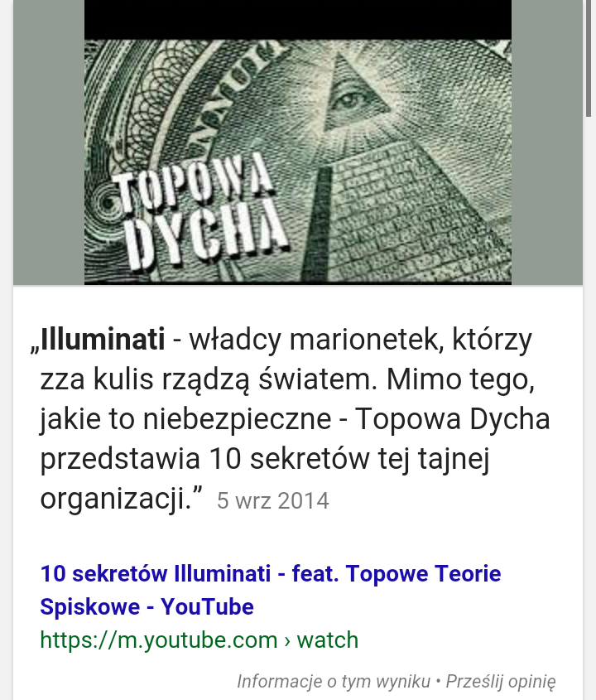The width and height of the screenshot is (596, 700).
Task: Click 'przedstawia 10 sekretów tej tajnej' line
Action: point(265,459)
